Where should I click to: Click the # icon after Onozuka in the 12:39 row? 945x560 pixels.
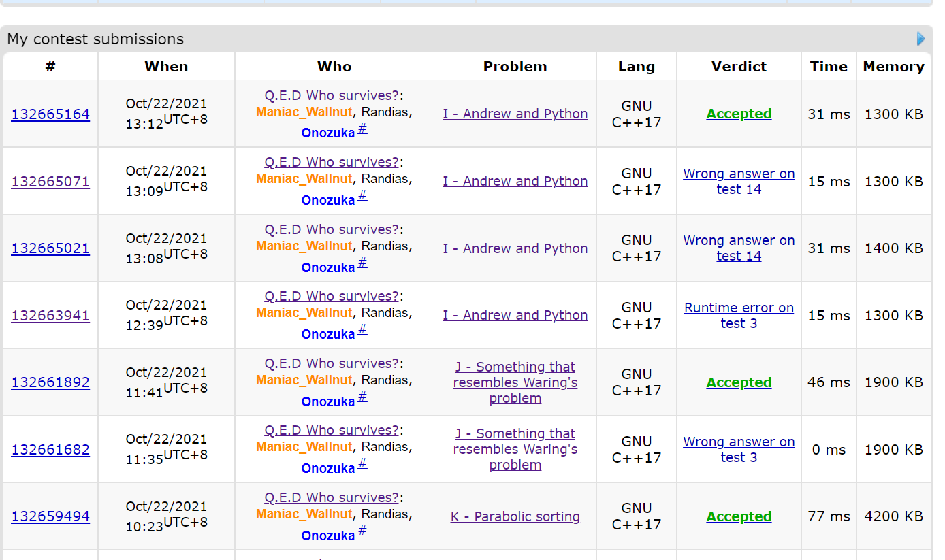point(362,330)
